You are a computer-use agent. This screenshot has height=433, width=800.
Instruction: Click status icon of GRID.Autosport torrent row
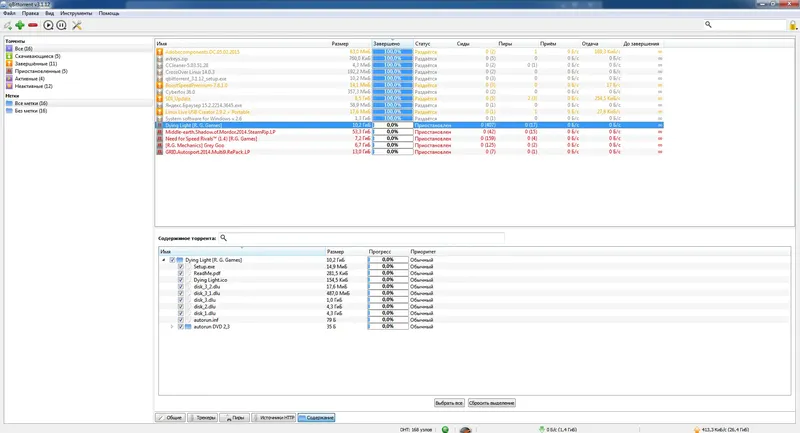pos(160,151)
